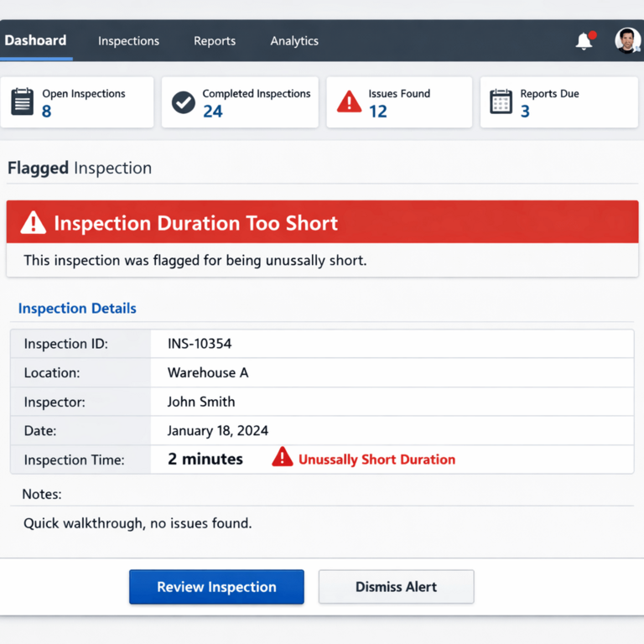Click the Inspection Details heading
Image resolution: width=644 pixels, height=644 pixels.
click(77, 308)
